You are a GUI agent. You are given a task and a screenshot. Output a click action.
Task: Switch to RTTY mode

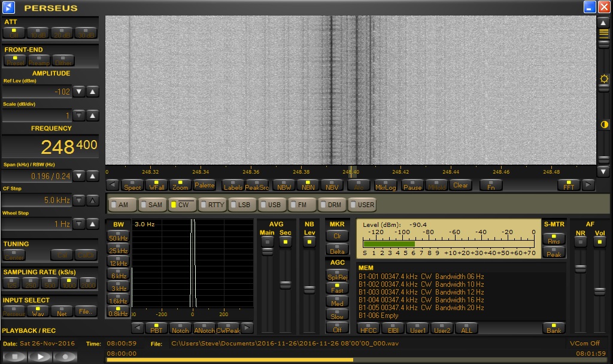click(213, 205)
